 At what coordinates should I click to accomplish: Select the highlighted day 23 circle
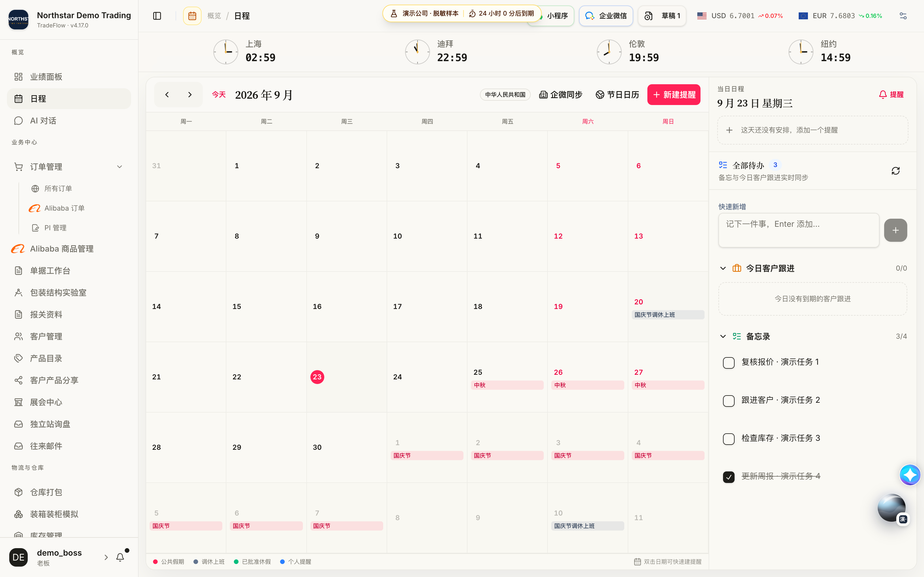point(317,377)
